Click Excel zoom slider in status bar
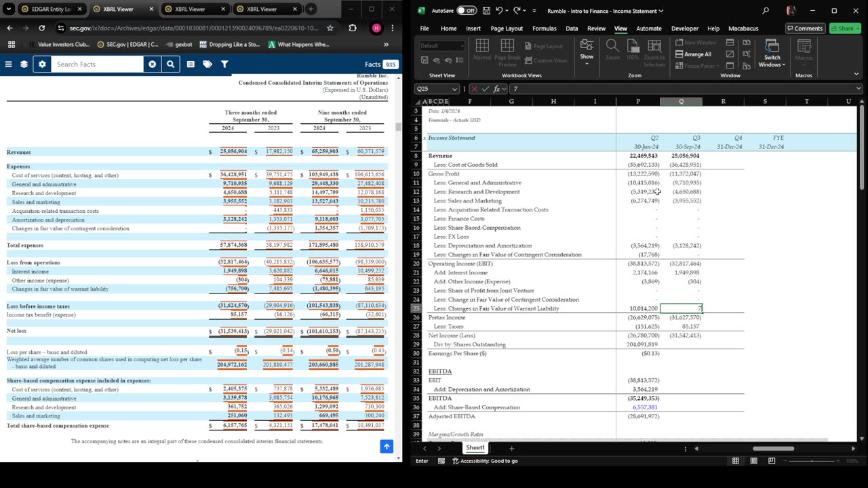Viewport: 868px width, 488px height. click(811, 461)
